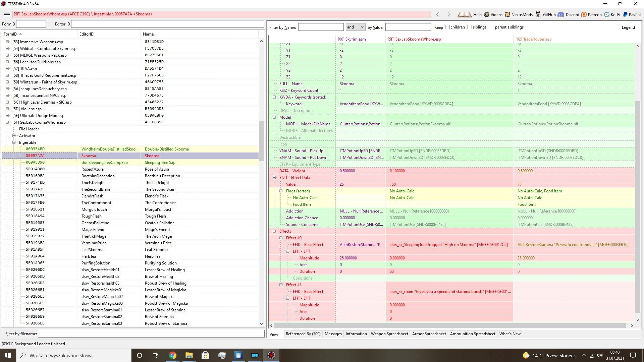
Task: Check the parent's siblings option
Action: tap(492, 27)
